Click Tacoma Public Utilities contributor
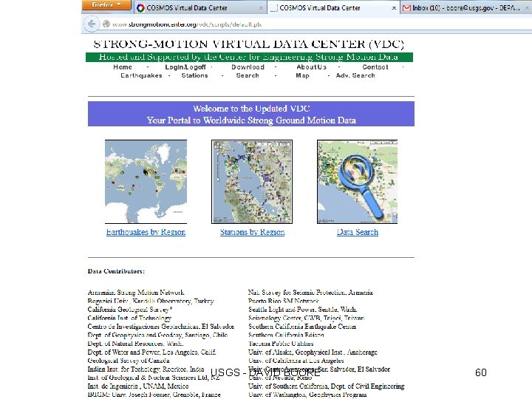Viewport: 532px width, 399px height. point(281,344)
